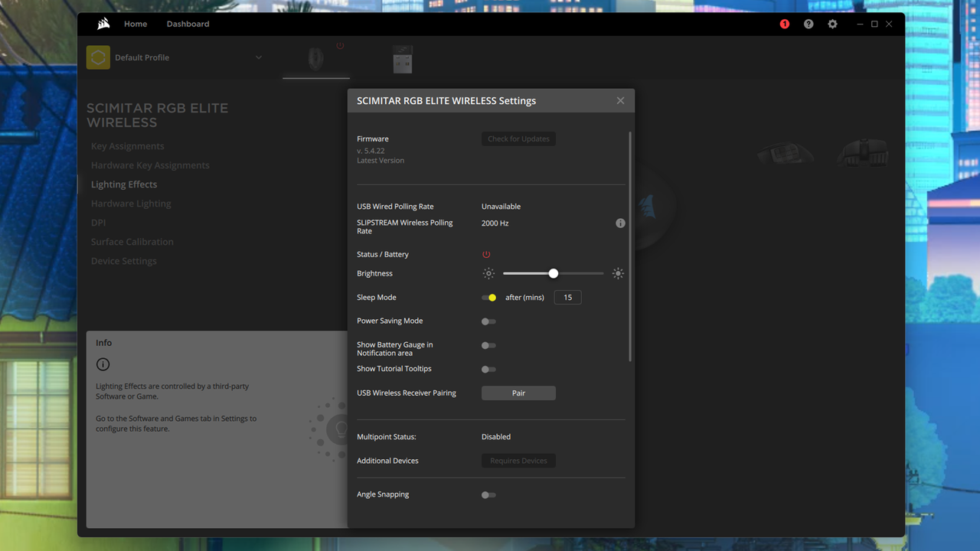Open Device Settings in the sidebar
Viewport: 980px width, 551px height.
(x=124, y=261)
